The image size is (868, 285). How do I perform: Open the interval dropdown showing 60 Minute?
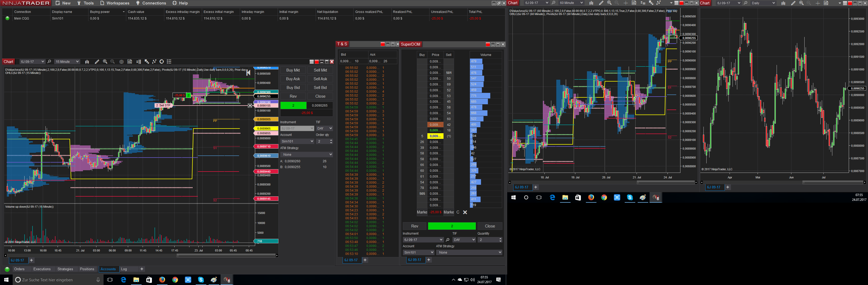[571, 3]
